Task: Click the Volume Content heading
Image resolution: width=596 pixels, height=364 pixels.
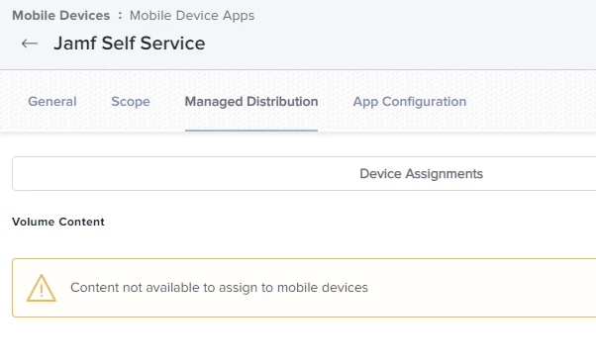Action: click(x=58, y=222)
